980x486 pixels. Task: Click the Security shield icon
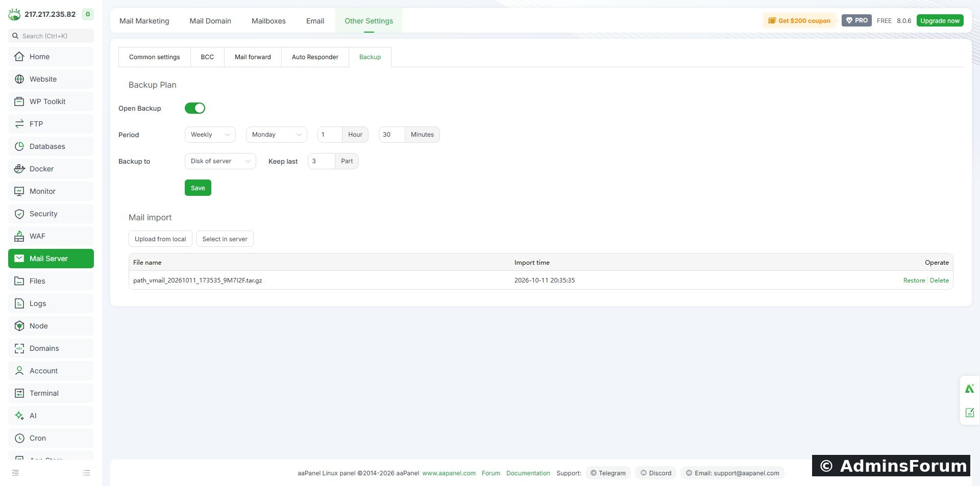tap(19, 214)
